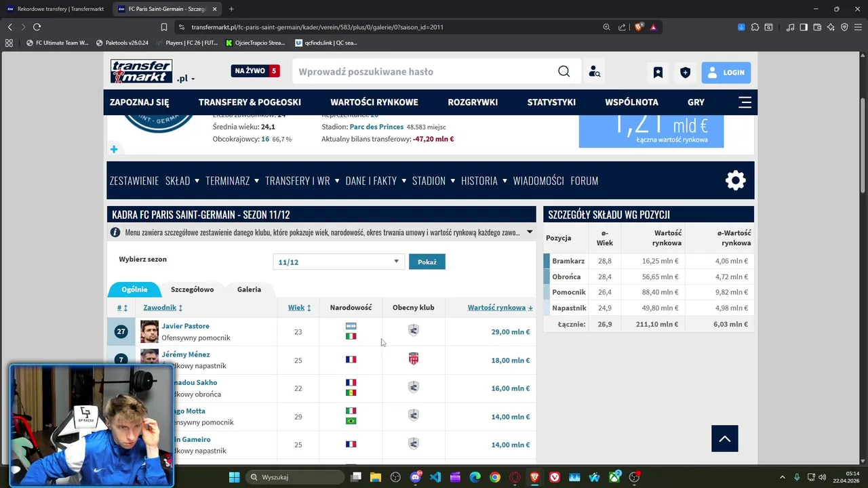
Task: Open File Explorer from taskbar
Action: [x=376, y=477]
